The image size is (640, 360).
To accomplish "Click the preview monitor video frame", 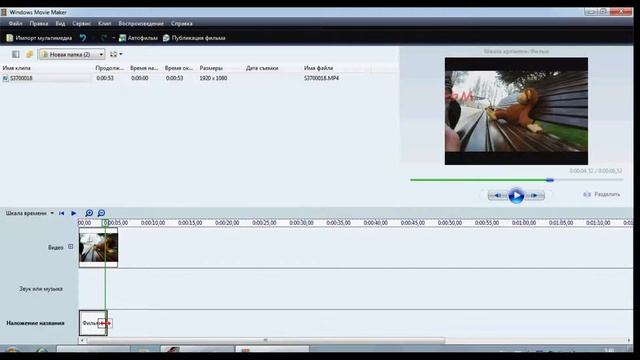I will tap(516, 111).
